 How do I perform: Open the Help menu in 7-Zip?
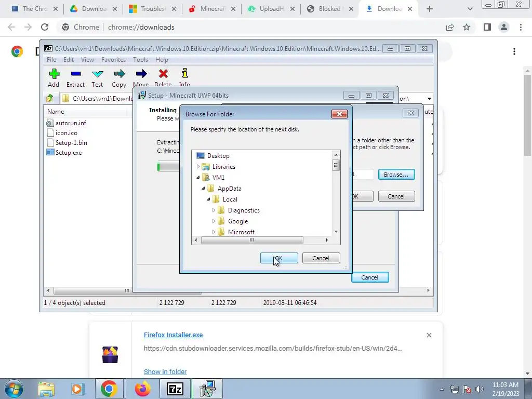point(162,60)
